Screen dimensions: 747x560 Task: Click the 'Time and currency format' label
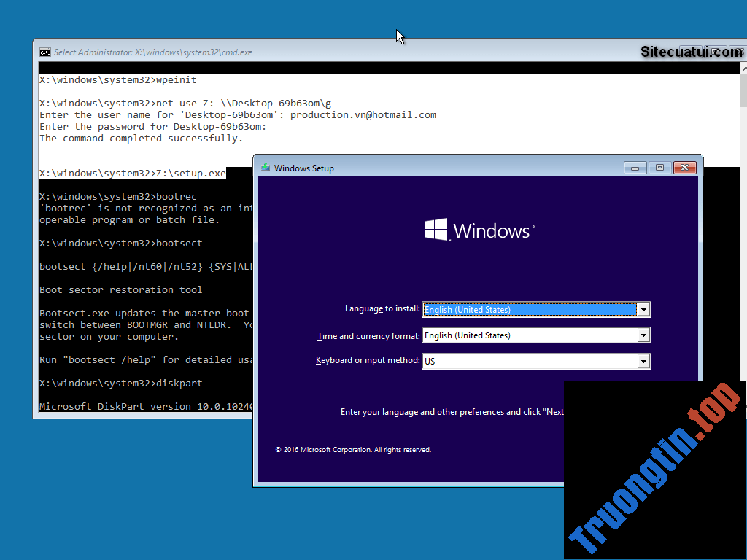368,336
